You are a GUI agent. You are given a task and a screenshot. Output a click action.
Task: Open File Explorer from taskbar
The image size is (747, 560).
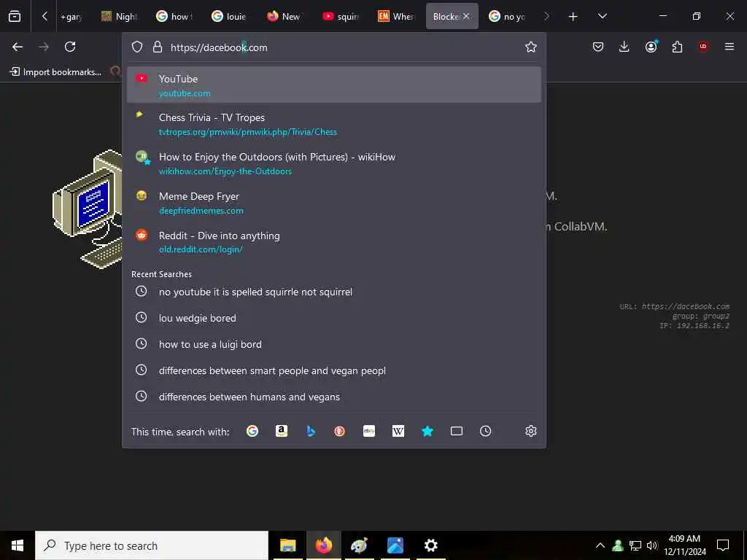(x=287, y=545)
